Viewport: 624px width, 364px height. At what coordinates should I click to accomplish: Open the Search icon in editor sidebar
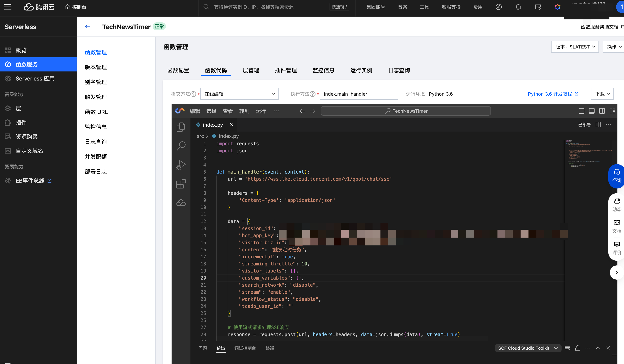181,146
